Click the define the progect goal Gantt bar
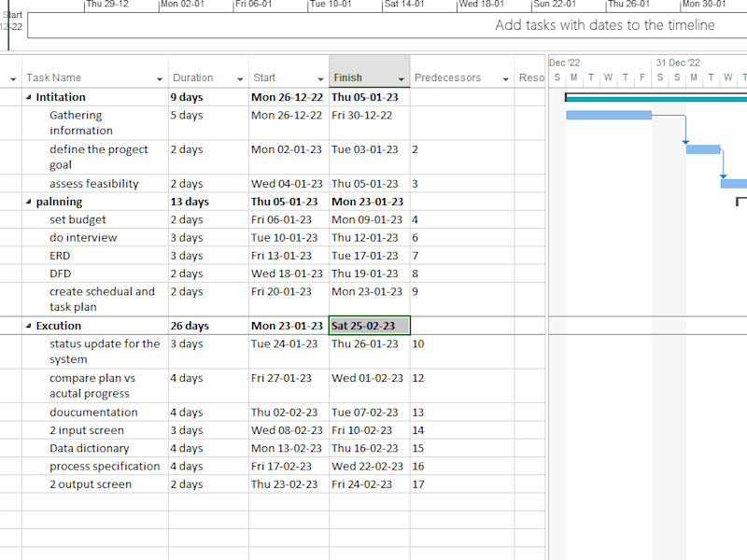 [703, 149]
